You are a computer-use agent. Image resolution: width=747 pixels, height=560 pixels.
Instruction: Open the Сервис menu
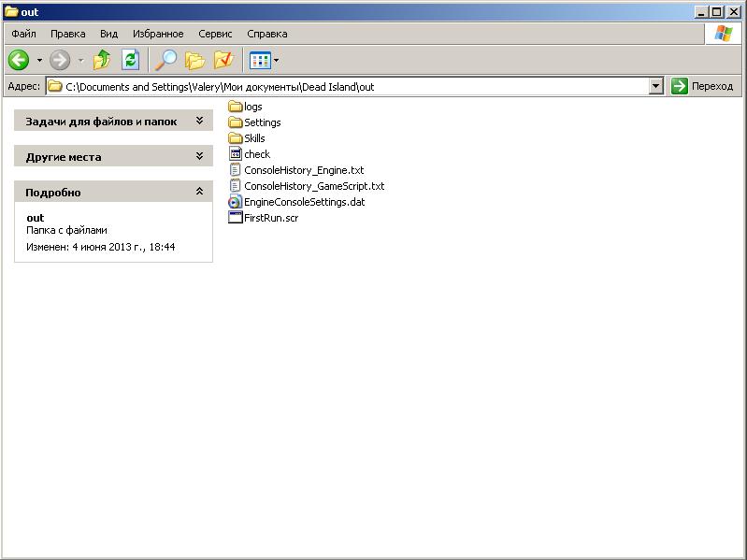coord(215,34)
